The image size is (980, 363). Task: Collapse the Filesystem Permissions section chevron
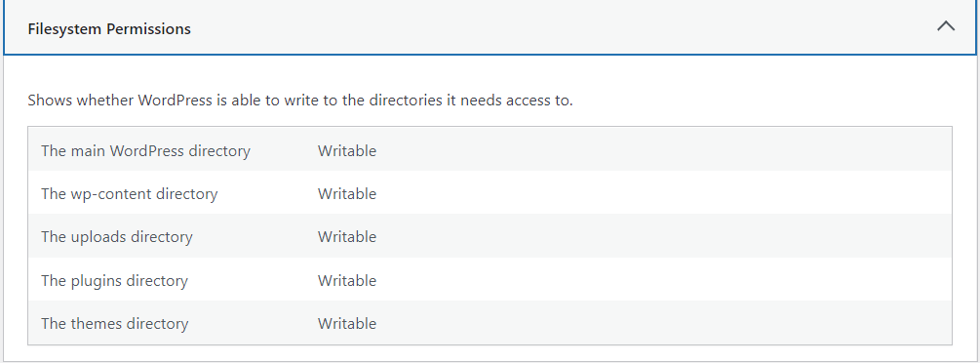[946, 26]
